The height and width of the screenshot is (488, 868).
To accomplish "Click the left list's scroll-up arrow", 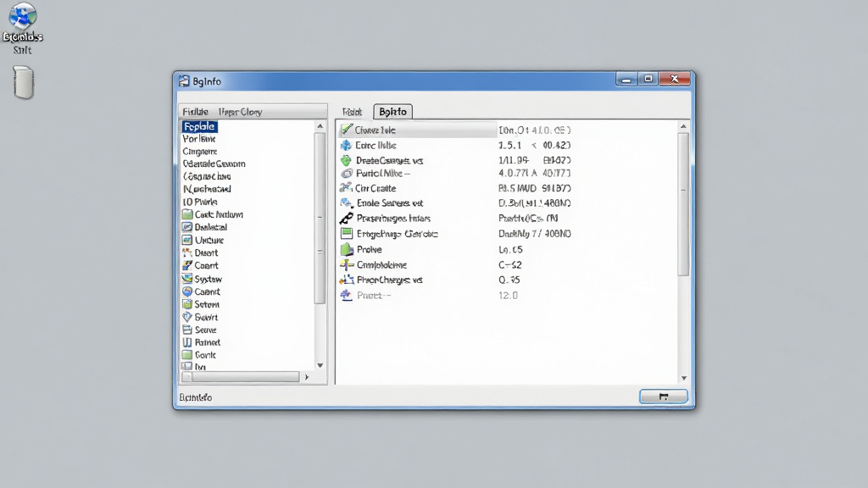I will click(320, 126).
